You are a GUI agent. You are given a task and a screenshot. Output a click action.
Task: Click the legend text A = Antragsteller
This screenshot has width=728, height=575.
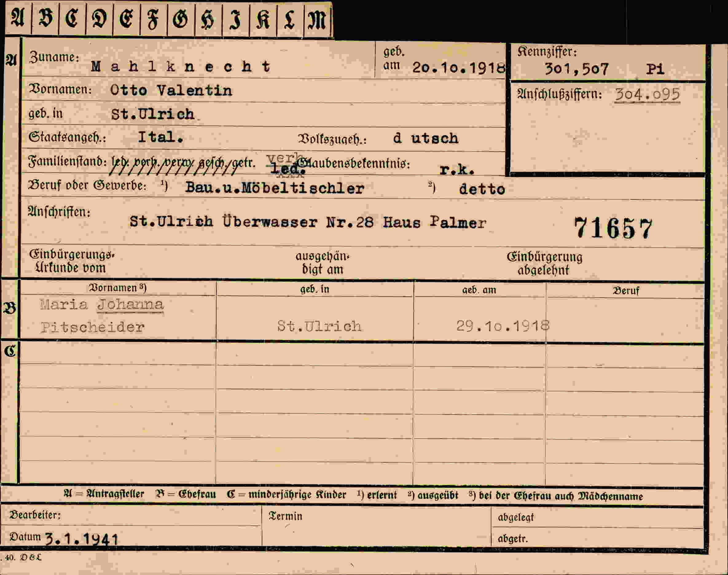click(x=104, y=494)
